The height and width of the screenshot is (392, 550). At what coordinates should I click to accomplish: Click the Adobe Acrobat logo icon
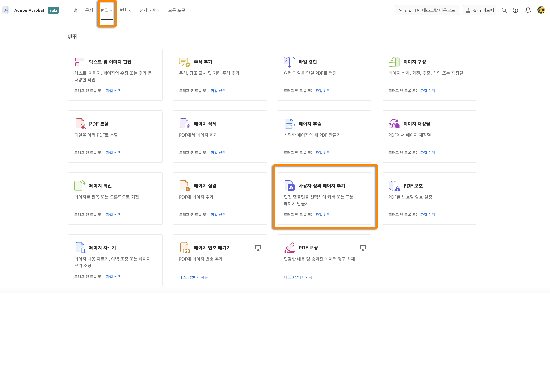pyautogui.click(x=6, y=10)
